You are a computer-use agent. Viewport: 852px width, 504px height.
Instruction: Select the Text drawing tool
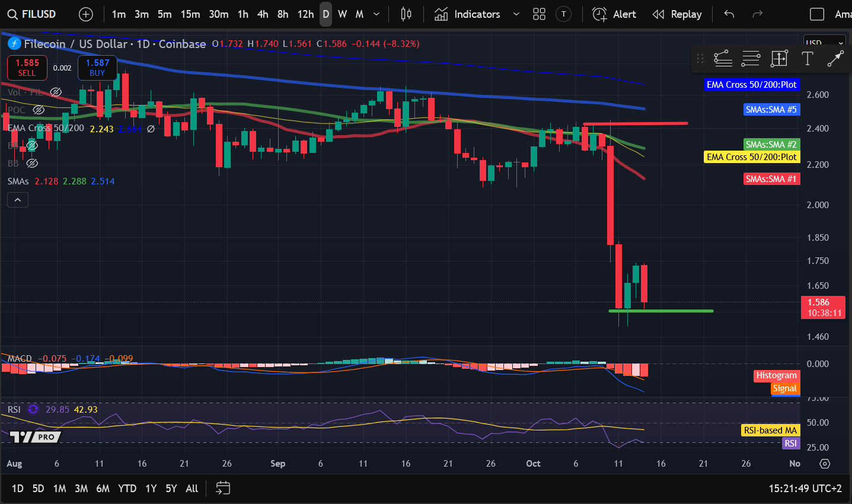807,58
